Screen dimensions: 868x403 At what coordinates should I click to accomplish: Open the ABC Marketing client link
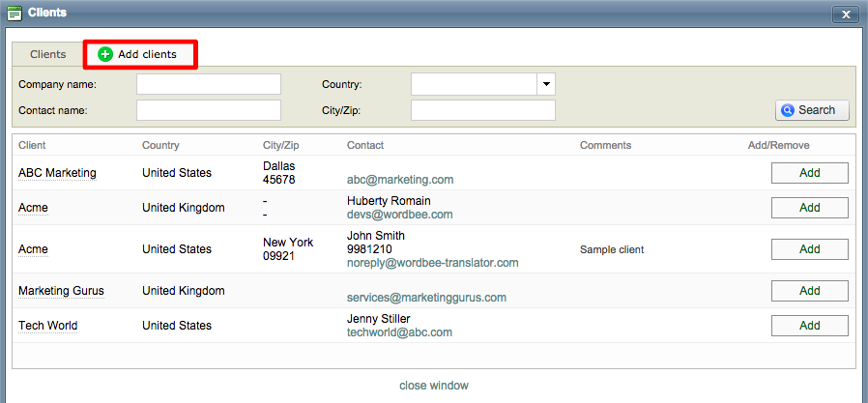click(57, 173)
